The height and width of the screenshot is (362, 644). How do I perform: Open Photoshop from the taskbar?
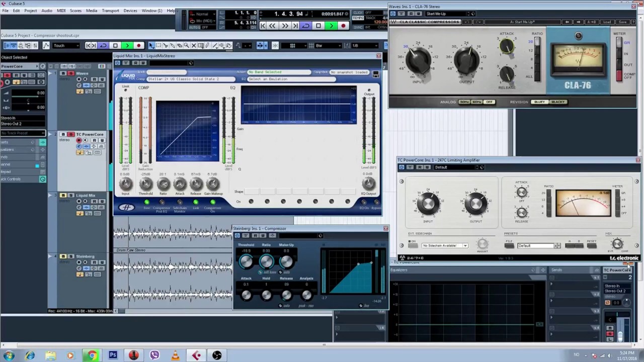point(113,355)
